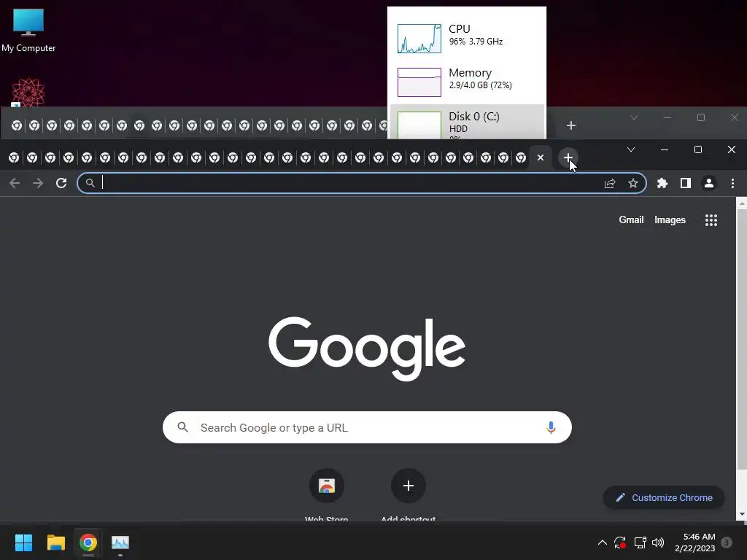Open volume speaker tray icon
Viewport: 747px width, 560px height.
coord(658,542)
